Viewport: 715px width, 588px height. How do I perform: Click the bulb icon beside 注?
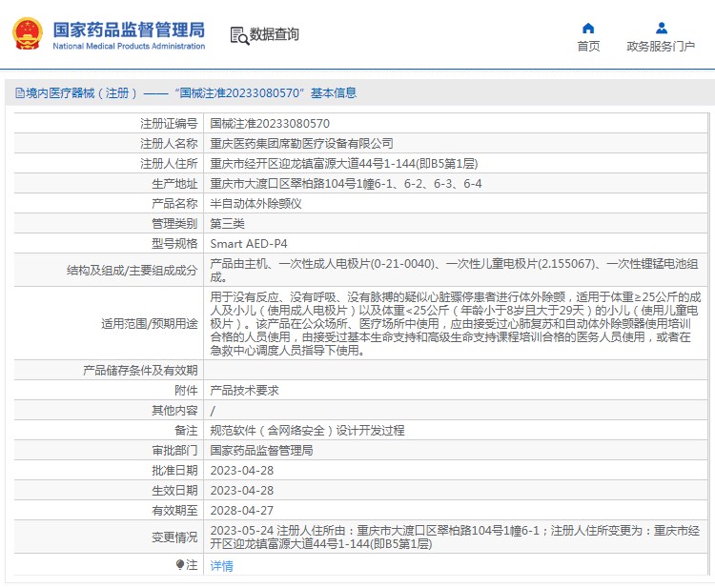click(x=180, y=565)
